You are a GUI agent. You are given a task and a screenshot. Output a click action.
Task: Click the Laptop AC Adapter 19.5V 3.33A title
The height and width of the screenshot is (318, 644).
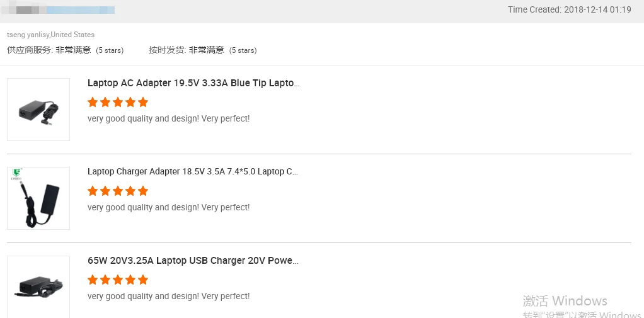tap(193, 83)
